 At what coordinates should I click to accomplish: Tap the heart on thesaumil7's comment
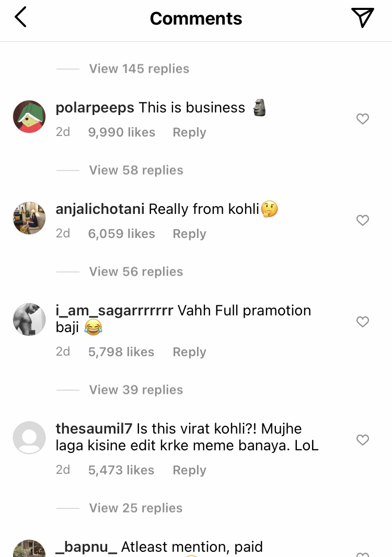coord(363,440)
